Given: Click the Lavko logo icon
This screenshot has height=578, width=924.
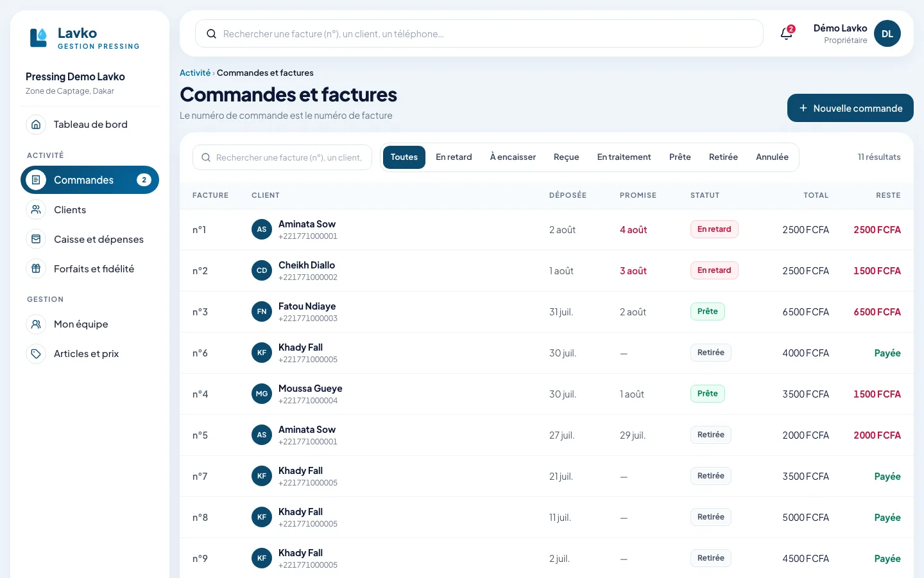Looking at the screenshot, I should (38, 37).
